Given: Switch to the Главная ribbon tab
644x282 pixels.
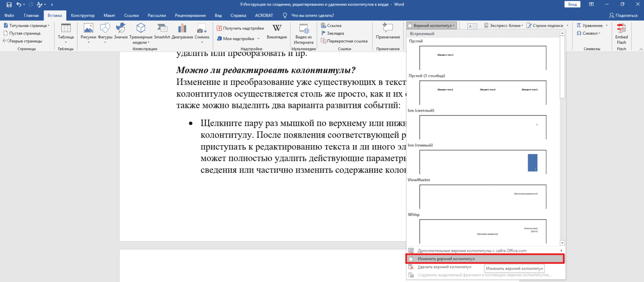Looking at the screenshot, I should pyautogui.click(x=31, y=16).
